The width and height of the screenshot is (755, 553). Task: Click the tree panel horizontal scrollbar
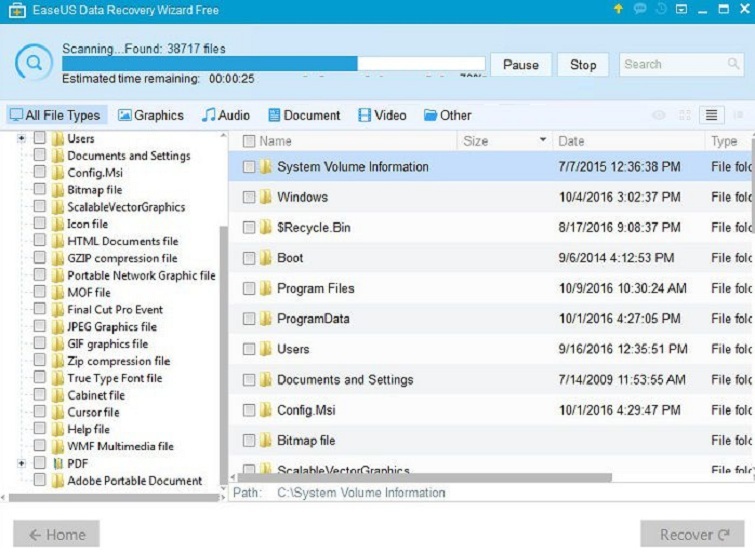[114, 497]
